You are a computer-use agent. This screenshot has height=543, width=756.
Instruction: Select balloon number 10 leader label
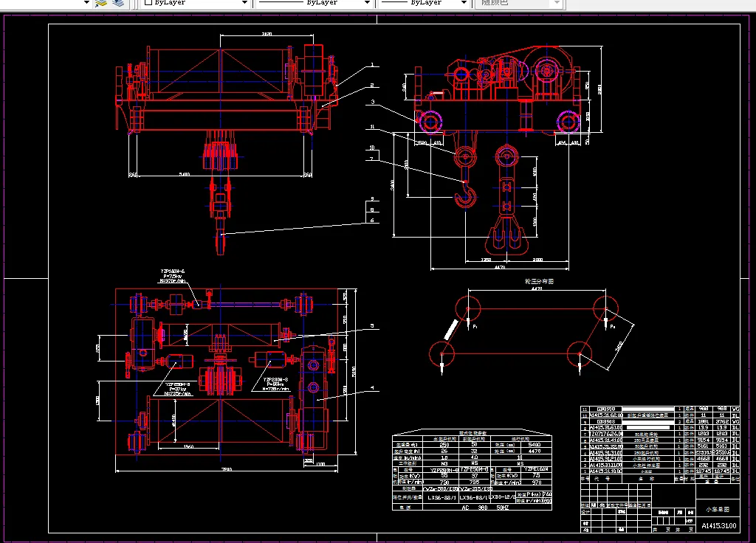372,148
